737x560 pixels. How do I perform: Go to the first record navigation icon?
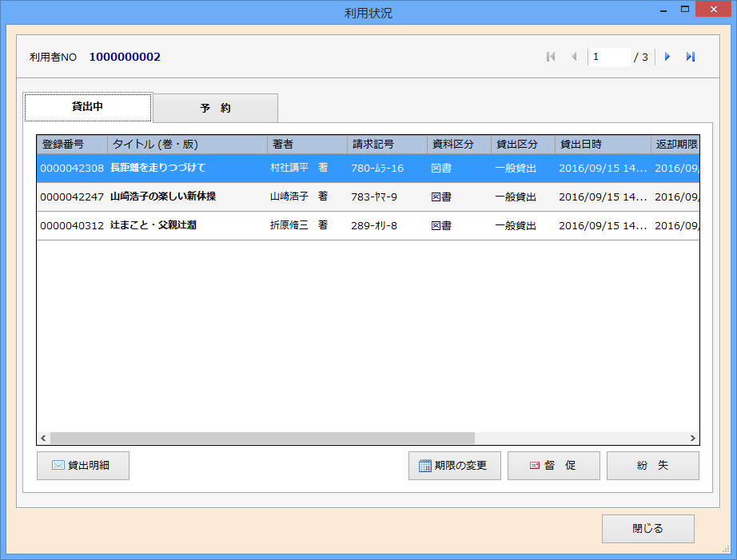(551, 57)
